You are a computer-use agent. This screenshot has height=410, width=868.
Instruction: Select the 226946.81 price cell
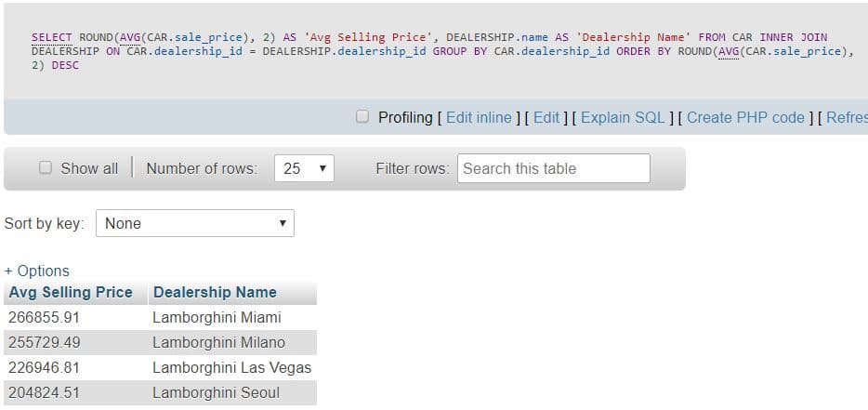click(76, 367)
